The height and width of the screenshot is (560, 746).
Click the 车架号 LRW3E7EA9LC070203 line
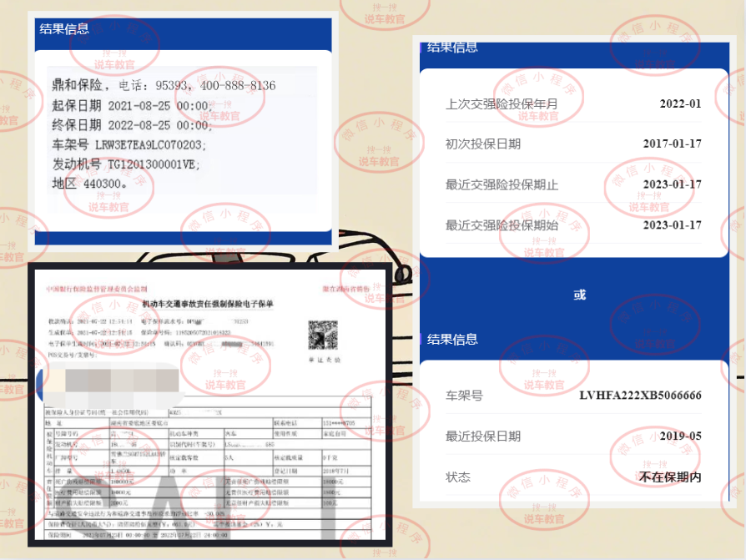[x=129, y=144]
